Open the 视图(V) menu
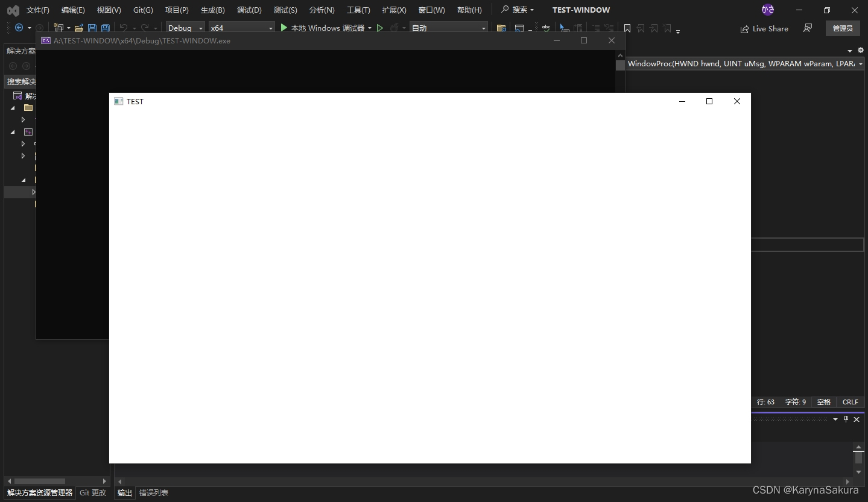This screenshot has height=502, width=868. (x=109, y=10)
